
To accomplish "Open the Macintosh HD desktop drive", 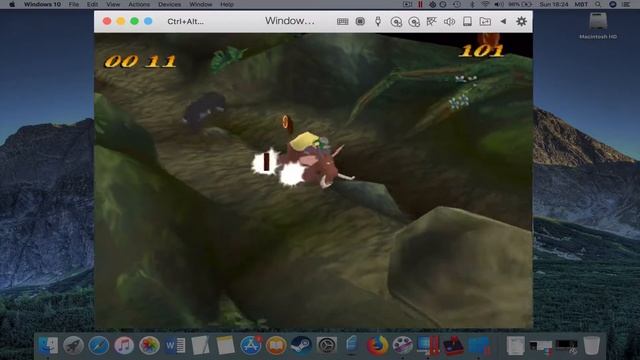I will tap(598, 26).
